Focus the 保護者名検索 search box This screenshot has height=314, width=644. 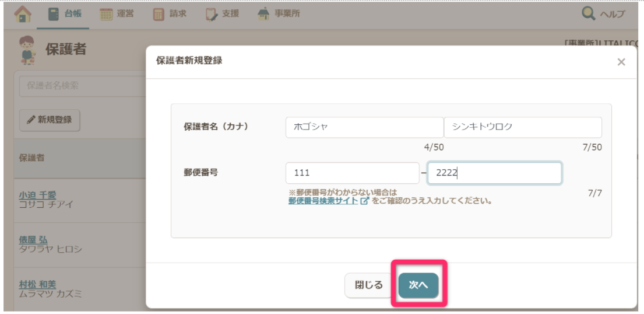pos(82,86)
